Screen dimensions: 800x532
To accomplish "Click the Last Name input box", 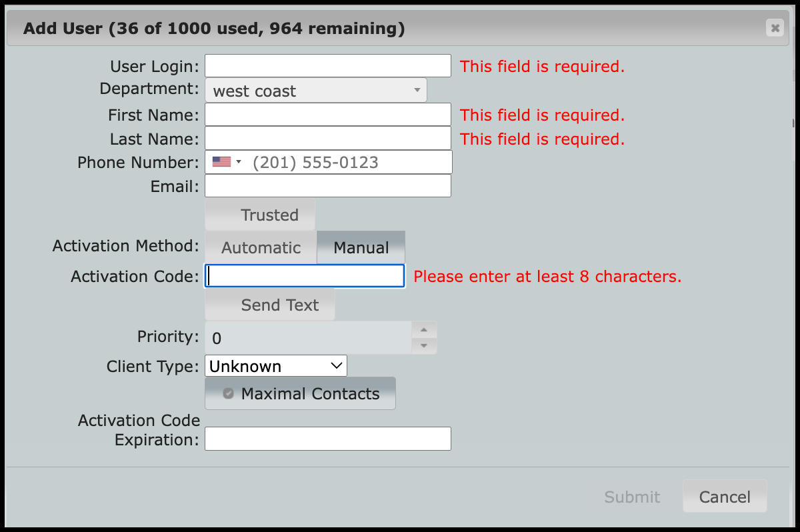I will [x=327, y=139].
